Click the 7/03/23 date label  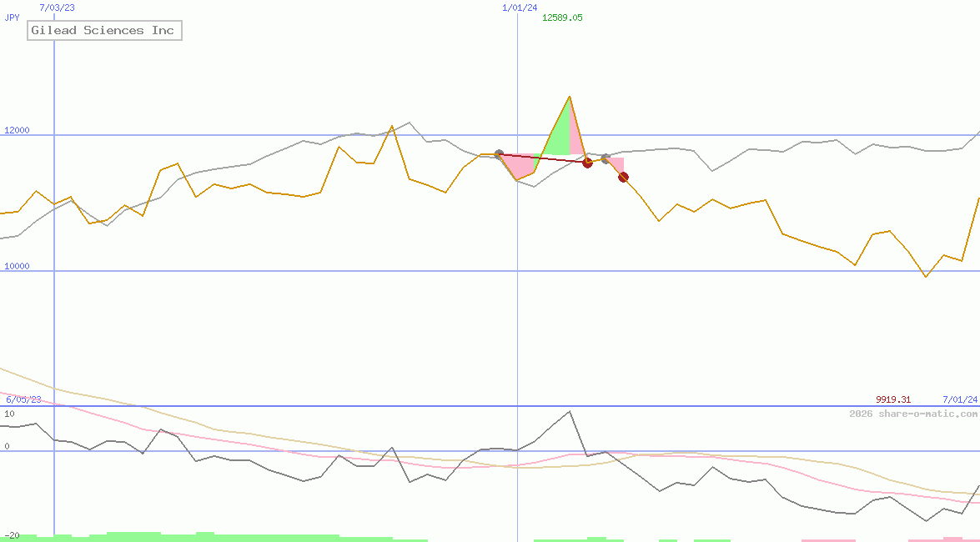pyautogui.click(x=57, y=8)
